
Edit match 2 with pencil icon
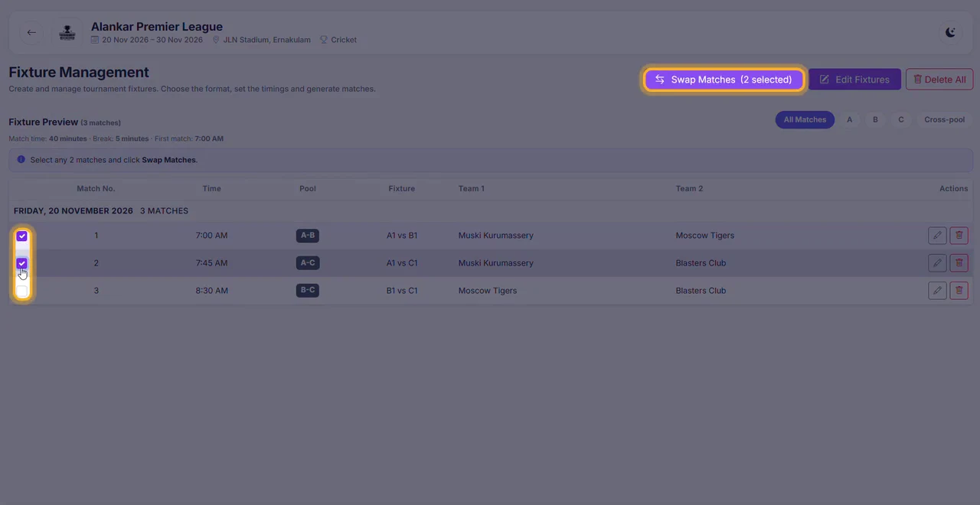click(x=937, y=263)
